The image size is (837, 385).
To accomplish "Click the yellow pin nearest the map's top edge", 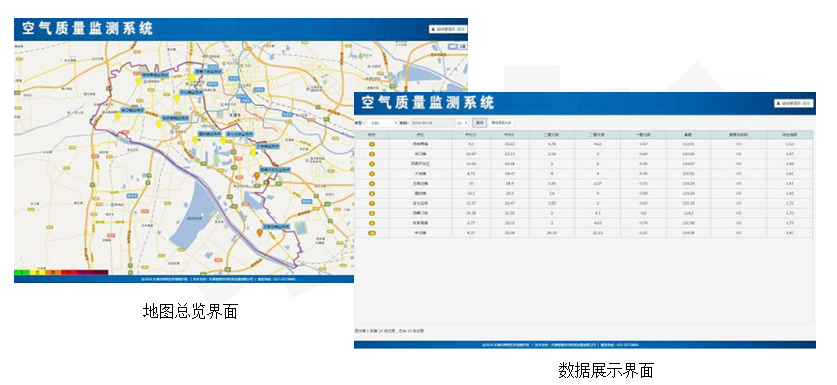I will [x=191, y=77].
